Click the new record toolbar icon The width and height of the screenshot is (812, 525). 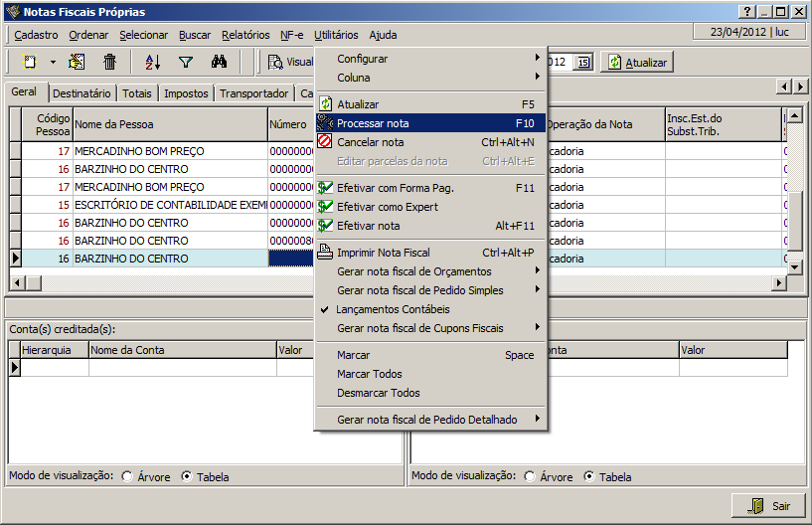tap(31, 62)
